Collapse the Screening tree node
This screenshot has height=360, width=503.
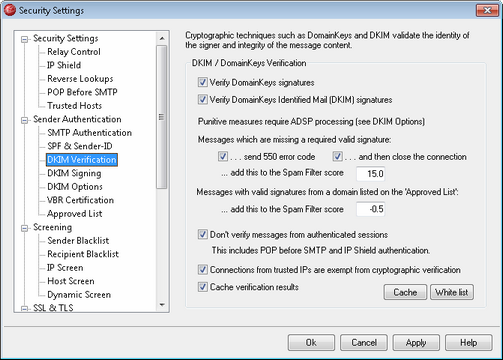pyautogui.click(x=24, y=228)
